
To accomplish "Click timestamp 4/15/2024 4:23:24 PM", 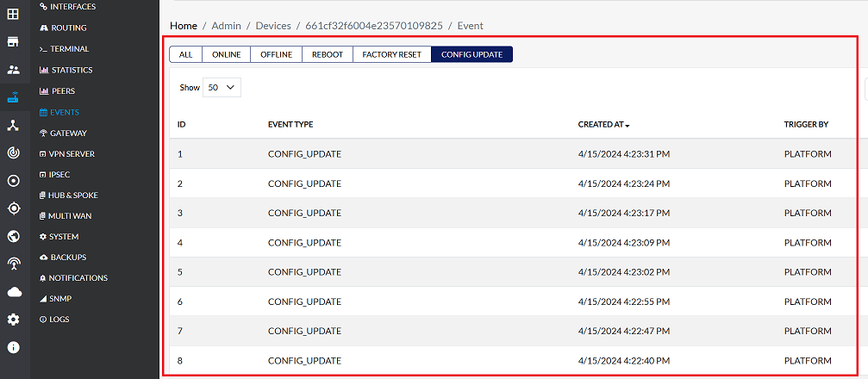I will tap(624, 183).
